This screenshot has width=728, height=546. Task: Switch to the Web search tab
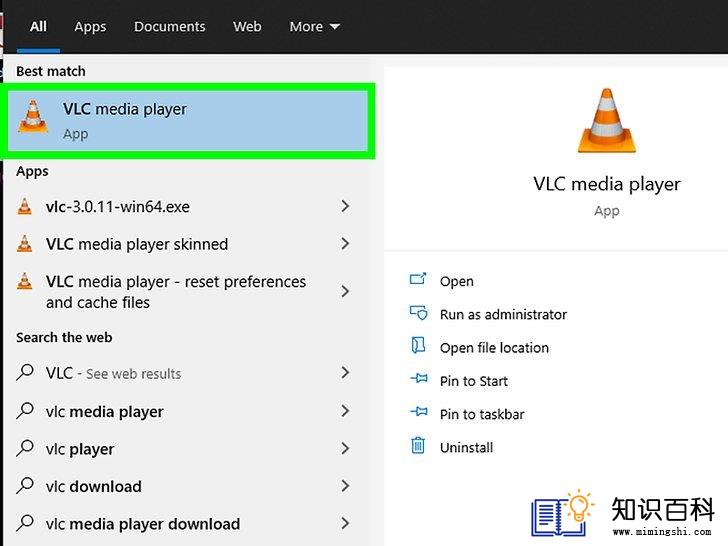[247, 26]
